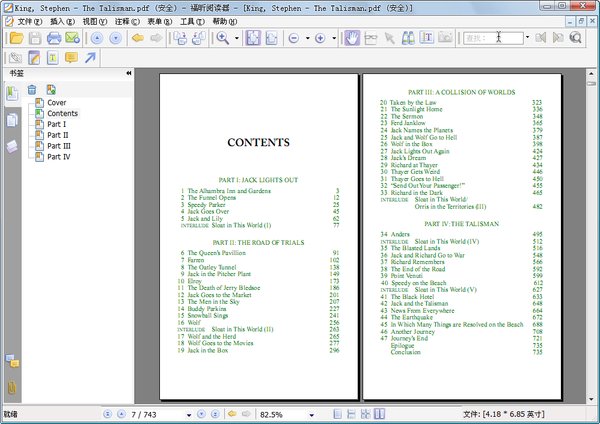600x424 pixels.
Task: Collapse the bookmarks panel
Action: 130,74
